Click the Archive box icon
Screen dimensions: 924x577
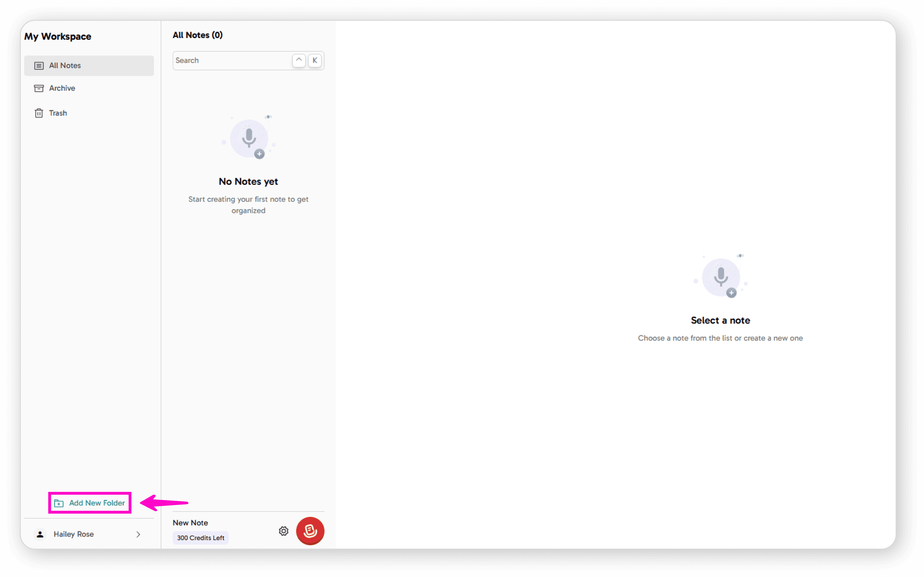[x=39, y=88]
